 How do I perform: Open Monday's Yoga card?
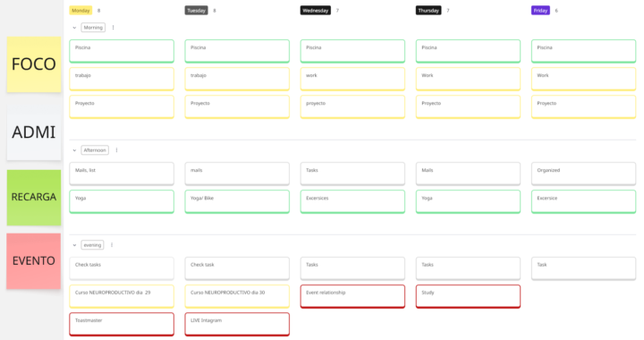122,201
